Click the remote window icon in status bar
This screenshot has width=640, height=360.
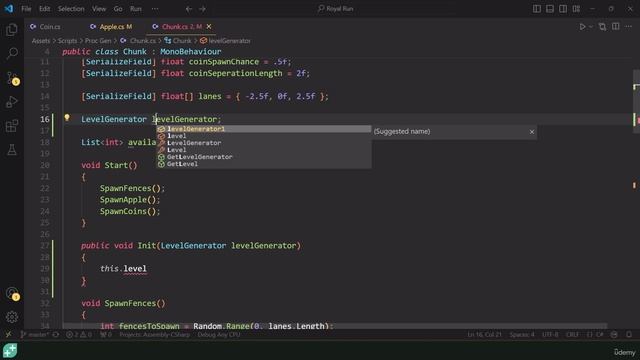pyautogui.click(x=9, y=335)
